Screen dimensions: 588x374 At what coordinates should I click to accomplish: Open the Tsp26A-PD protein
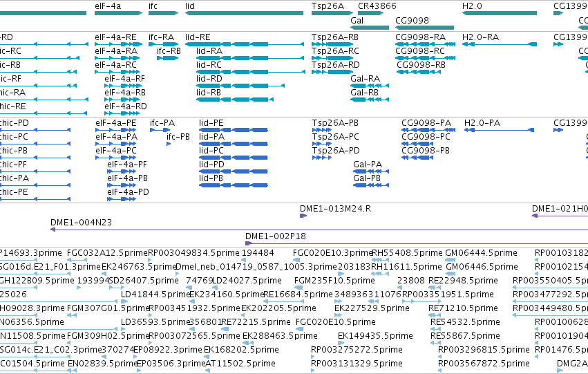tap(322, 158)
